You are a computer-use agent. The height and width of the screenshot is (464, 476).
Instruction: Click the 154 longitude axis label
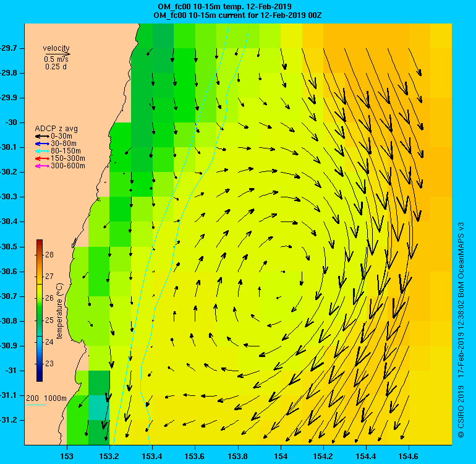coord(281,457)
